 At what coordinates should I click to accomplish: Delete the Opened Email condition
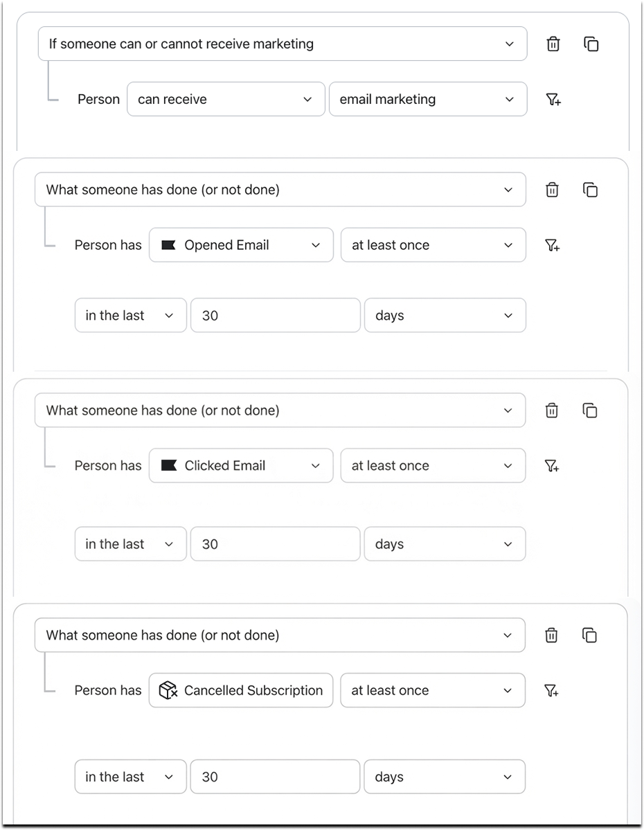(552, 190)
